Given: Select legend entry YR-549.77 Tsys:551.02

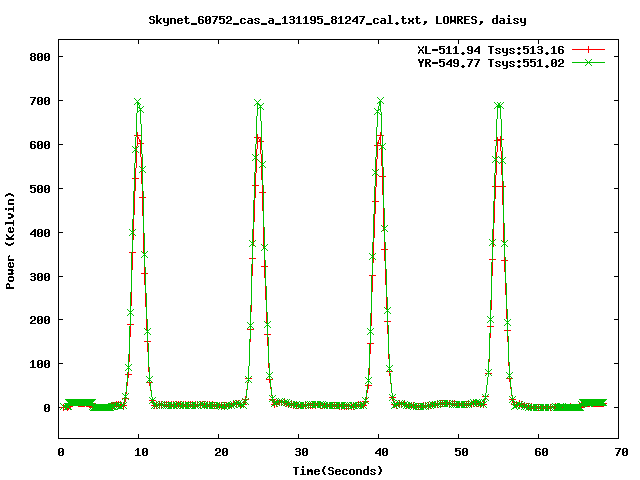Looking at the screenshot, I should 491,63.
